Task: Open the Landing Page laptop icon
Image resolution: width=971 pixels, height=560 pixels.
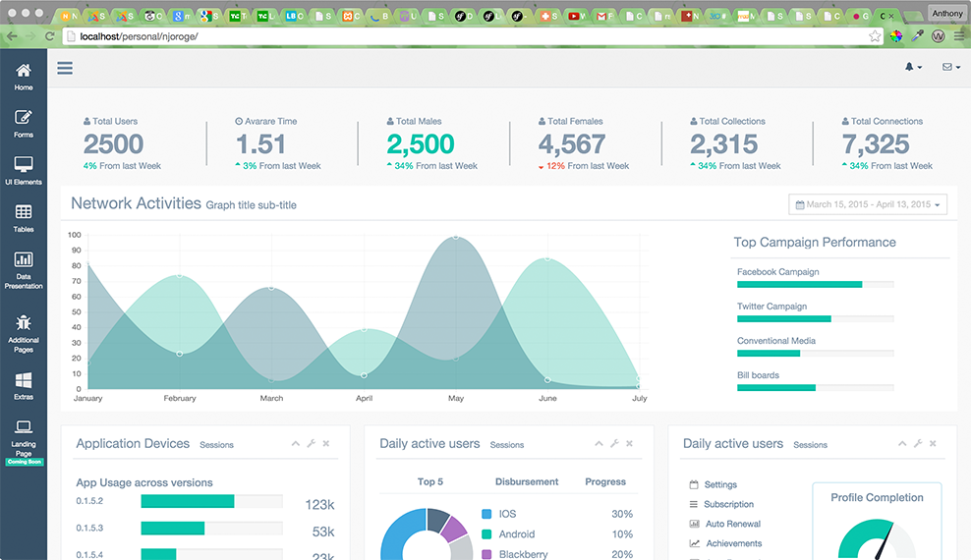Action: coord(24,427)
